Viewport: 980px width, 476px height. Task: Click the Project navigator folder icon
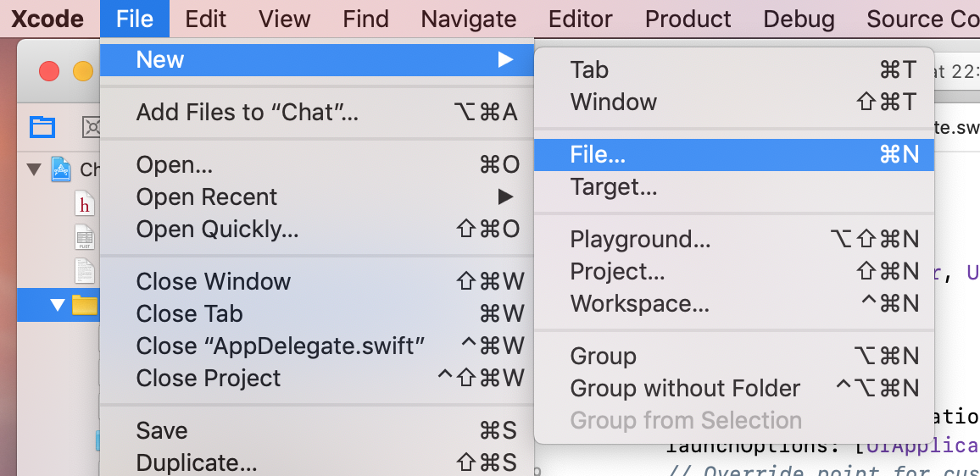tap(42, 127)
